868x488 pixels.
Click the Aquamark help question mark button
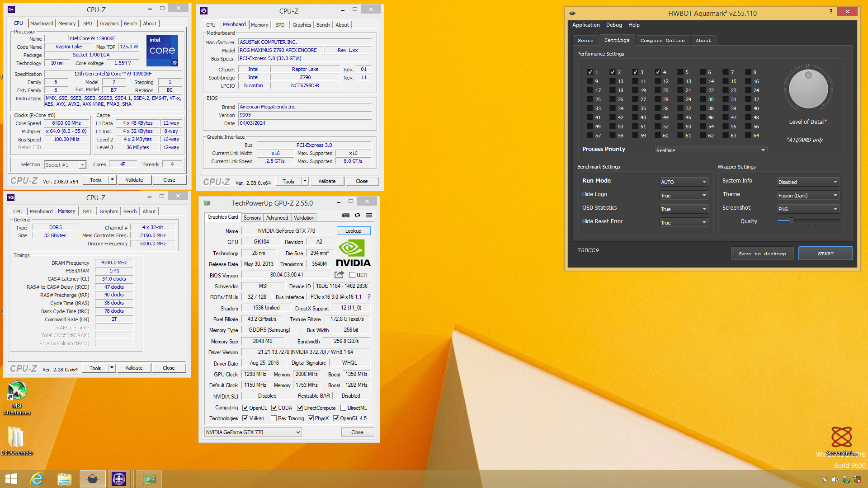(831, 11)
